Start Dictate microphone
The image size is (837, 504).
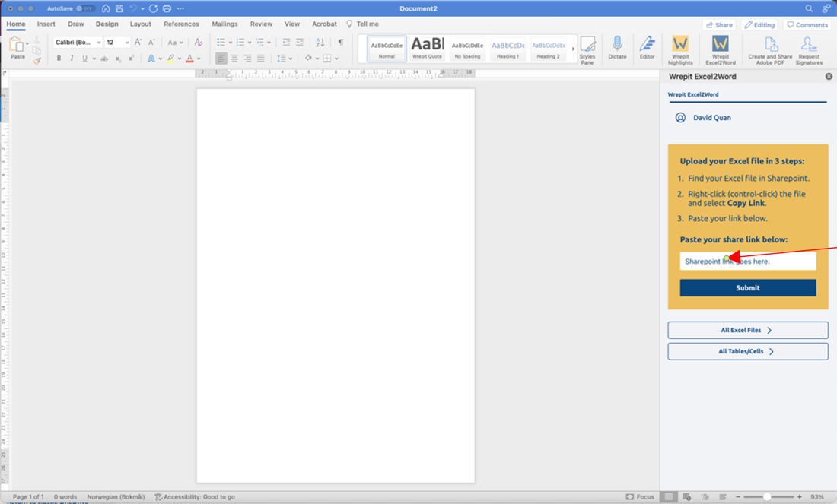[x=617, y=47]
